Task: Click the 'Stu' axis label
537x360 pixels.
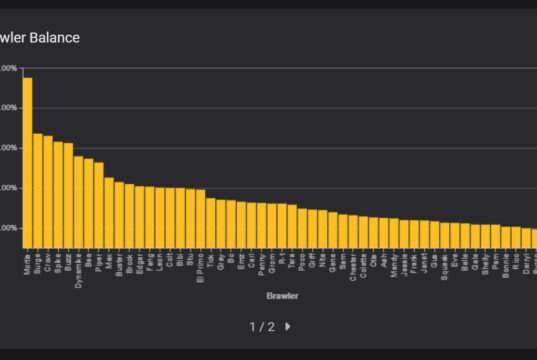Action: click(190, 260)
